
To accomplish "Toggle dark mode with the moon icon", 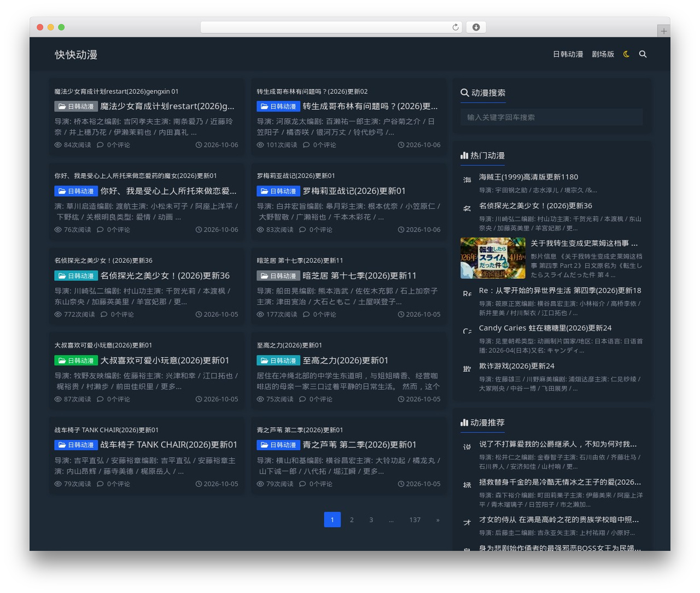I will (x=626, y=54).
